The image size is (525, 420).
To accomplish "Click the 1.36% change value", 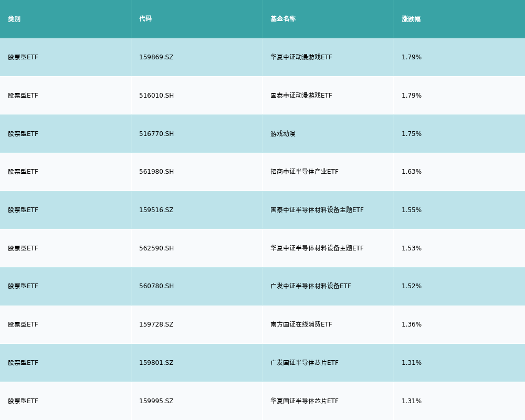I will [x=412, y=324].
